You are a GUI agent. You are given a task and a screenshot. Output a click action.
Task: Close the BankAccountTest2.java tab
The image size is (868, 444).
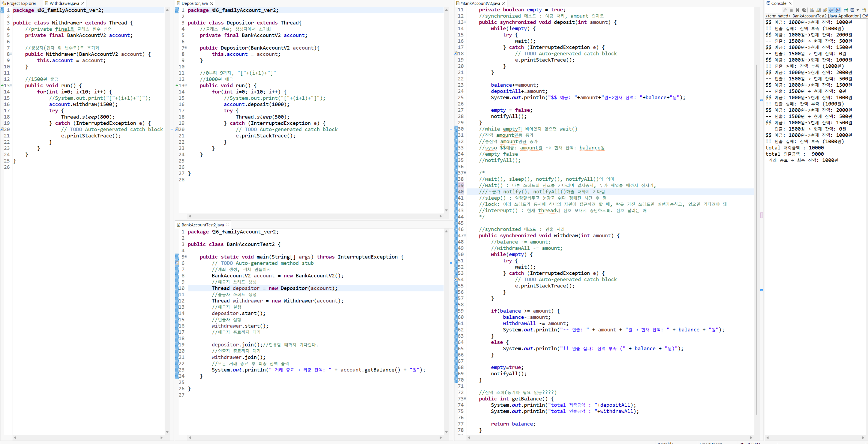coord(227,225)
